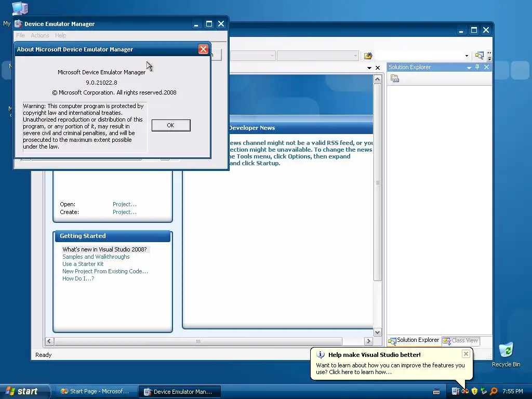Switch to the Class View tab

pos(461,340)
